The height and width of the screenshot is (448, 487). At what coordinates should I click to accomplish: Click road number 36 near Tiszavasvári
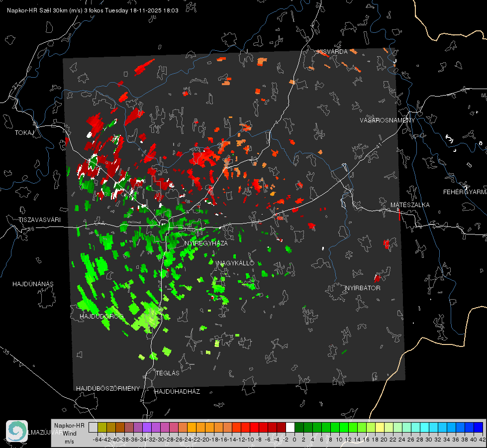point(31,229)
